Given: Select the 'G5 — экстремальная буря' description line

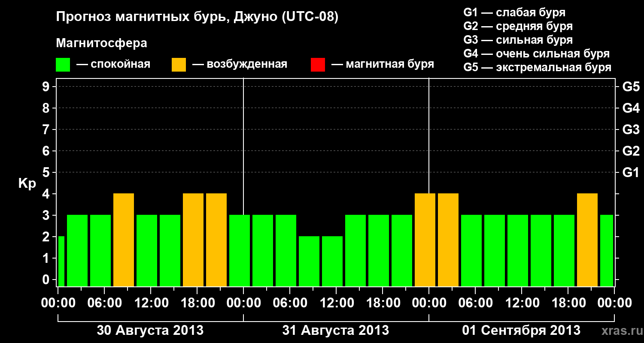Looking at the screenshot, I should (x=537, y=67).
